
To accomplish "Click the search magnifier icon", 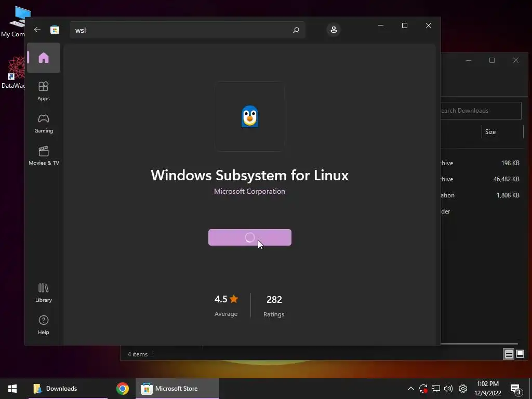I will 296,30.
